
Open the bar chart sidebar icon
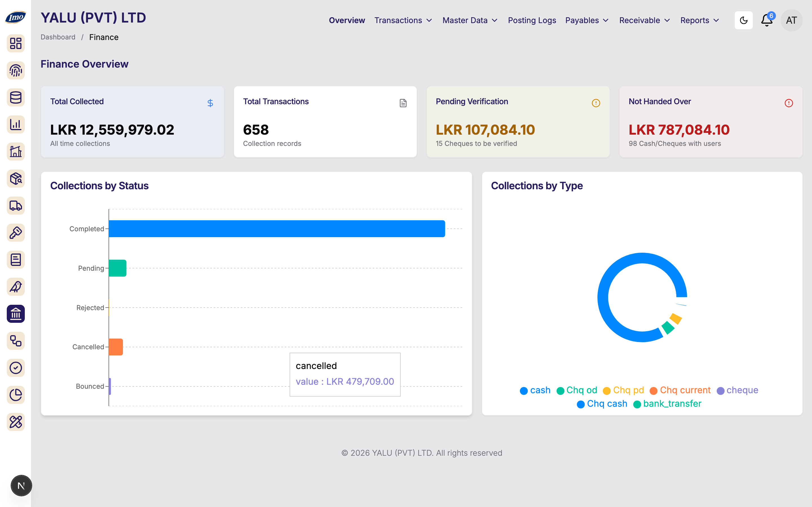click(16, 124)
